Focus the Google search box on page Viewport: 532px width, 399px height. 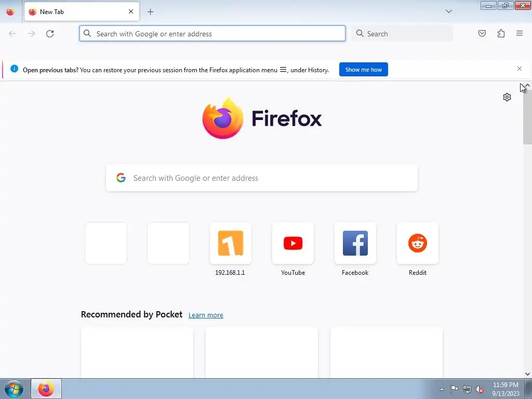pyautogui.click(x=262, y=178)
